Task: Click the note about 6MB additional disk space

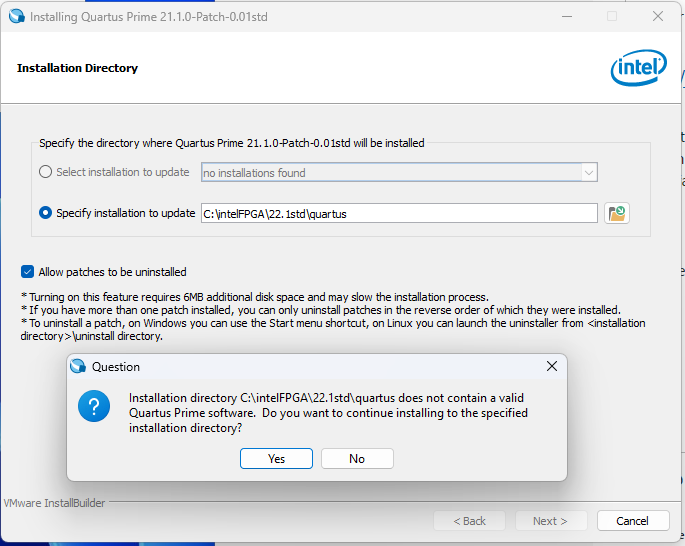Action: [255, 297]
